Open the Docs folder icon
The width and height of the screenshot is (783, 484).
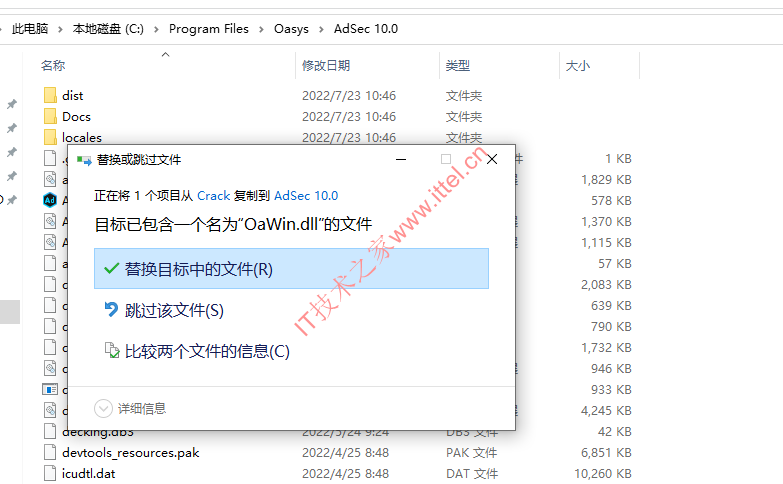(50, 116)
